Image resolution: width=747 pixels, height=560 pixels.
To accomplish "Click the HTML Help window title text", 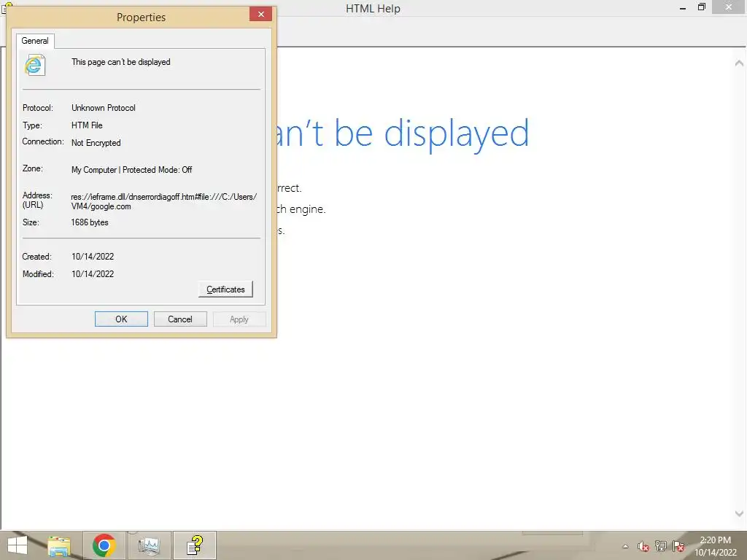I will [373, 9].
